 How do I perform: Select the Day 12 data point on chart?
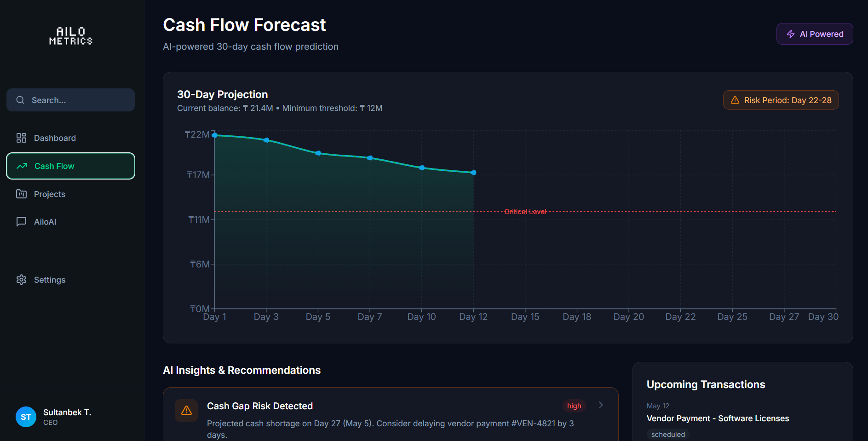pyautogui.click(x=473, y=173)
